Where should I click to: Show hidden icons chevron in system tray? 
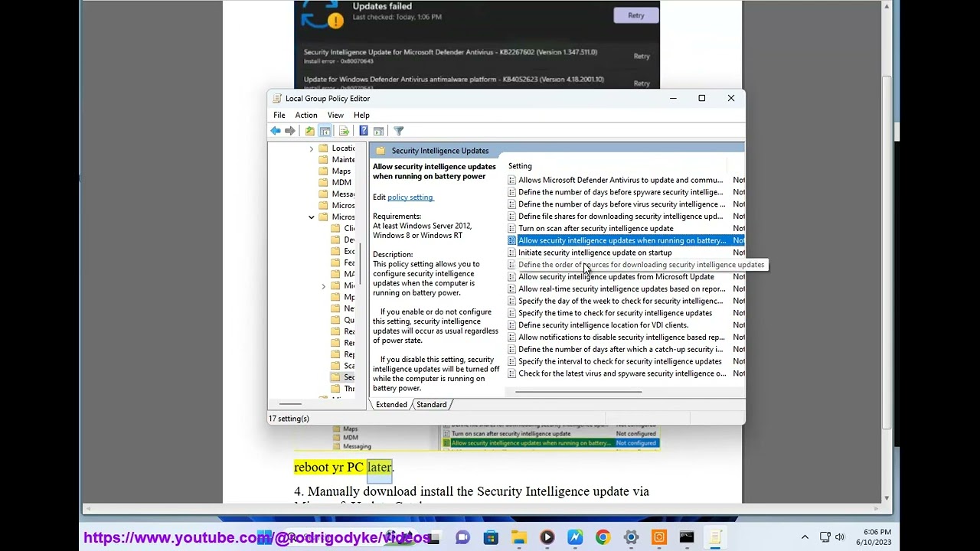(805, 537)
